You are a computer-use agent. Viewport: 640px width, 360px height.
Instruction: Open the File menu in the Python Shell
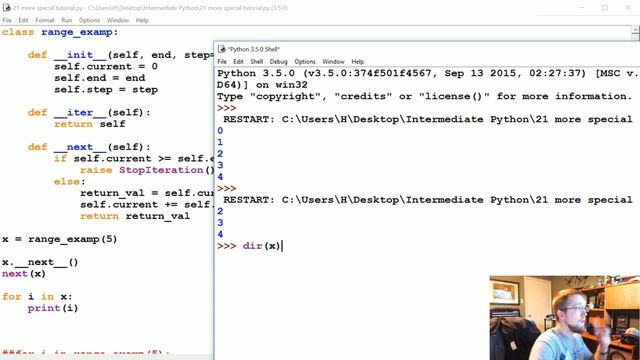pyautogui.click(x=222, y=62)
